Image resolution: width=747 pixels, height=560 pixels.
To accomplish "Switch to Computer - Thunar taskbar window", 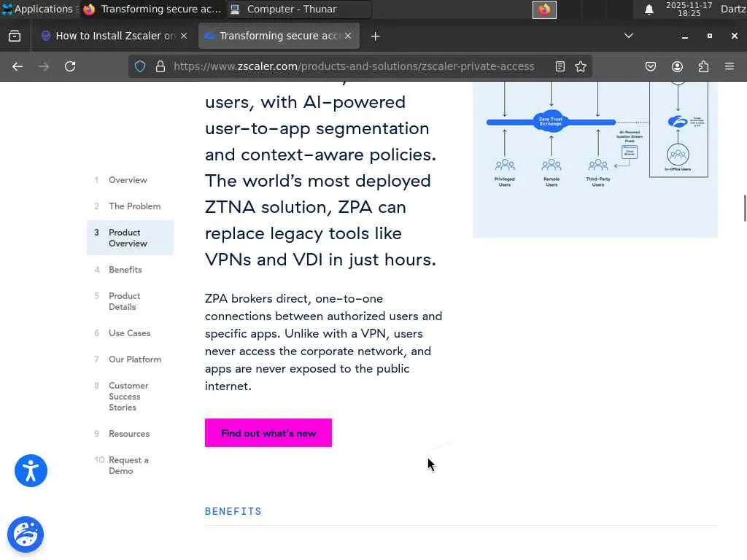I will click(x=298, y=9).
